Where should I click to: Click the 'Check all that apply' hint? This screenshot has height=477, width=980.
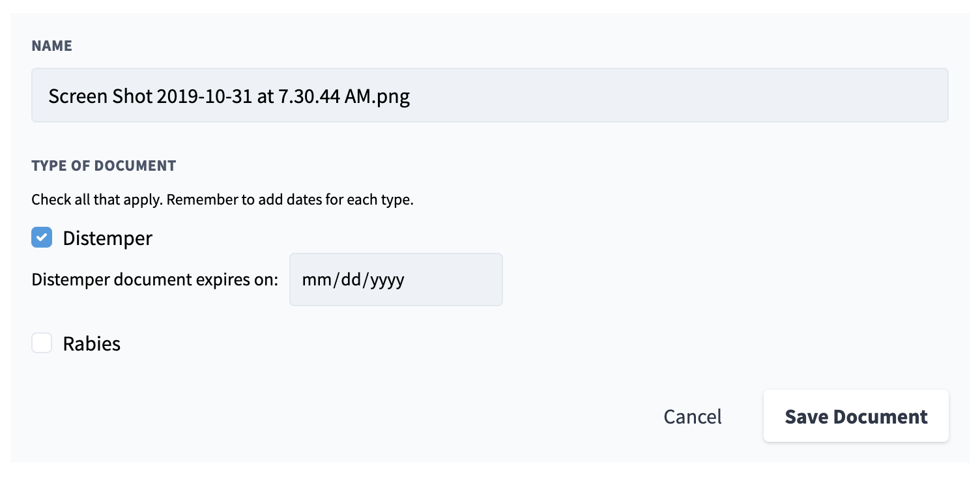98,199
